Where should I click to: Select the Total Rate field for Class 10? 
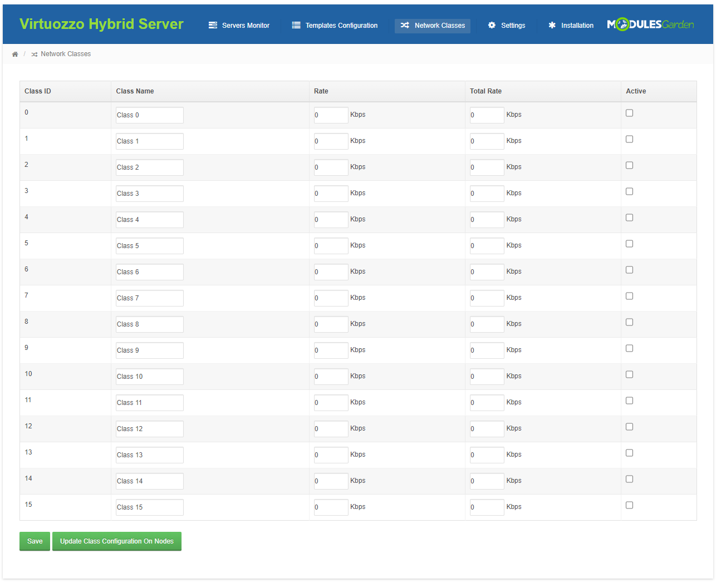tap(487, 377)
